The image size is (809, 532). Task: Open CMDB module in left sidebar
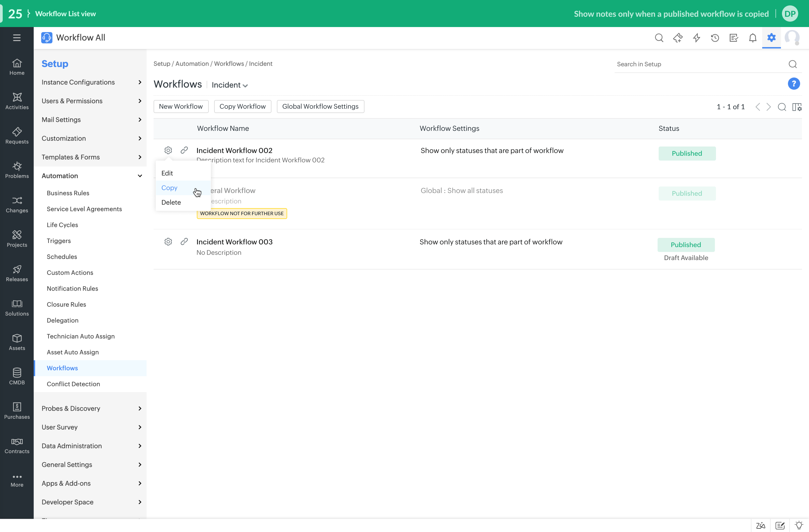(x=17, y=376)
